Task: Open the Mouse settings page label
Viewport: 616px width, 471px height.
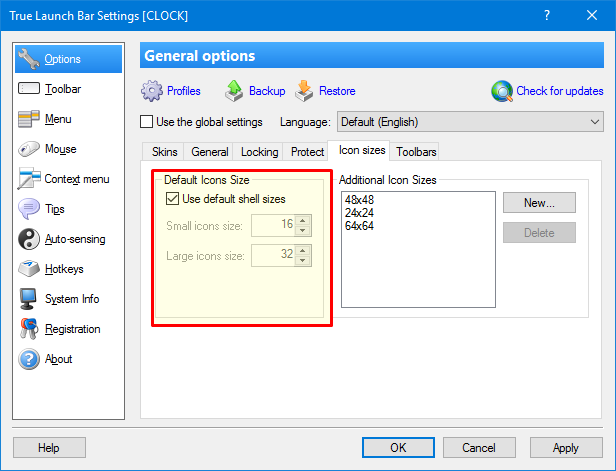Action: [60, 149]
